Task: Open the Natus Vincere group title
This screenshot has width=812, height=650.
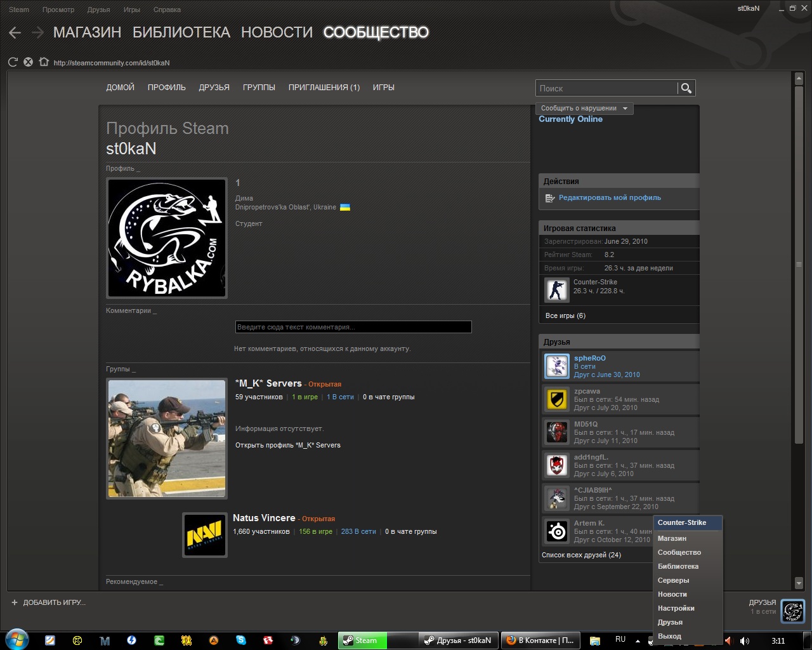Action: pos(264,518)
